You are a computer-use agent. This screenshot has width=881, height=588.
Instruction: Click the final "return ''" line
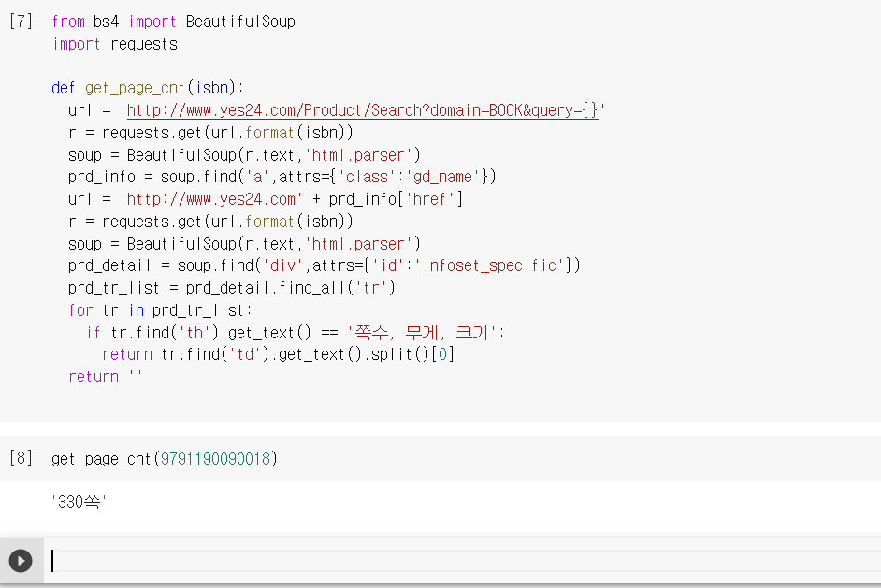pyautogui.click(x=105, y=377)
